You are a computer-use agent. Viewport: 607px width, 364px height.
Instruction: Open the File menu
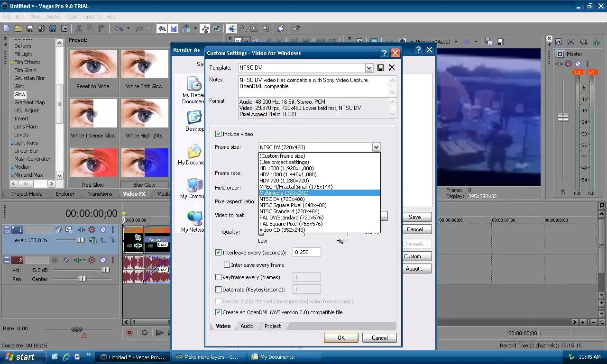6,17
